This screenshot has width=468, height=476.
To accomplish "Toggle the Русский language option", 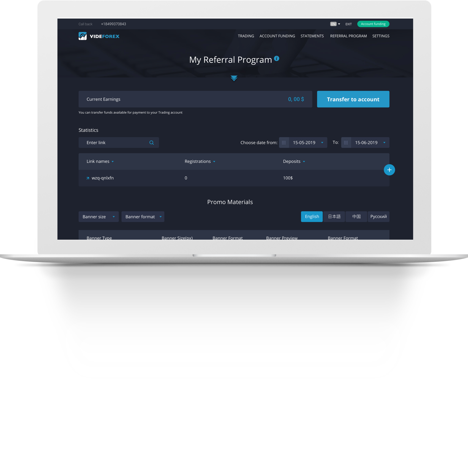I will (379, 216).
